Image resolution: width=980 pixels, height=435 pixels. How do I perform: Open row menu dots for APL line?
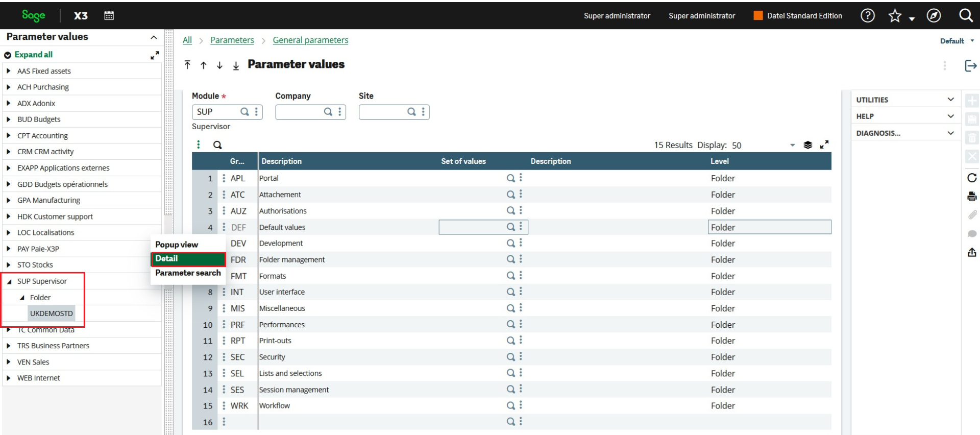224,178
